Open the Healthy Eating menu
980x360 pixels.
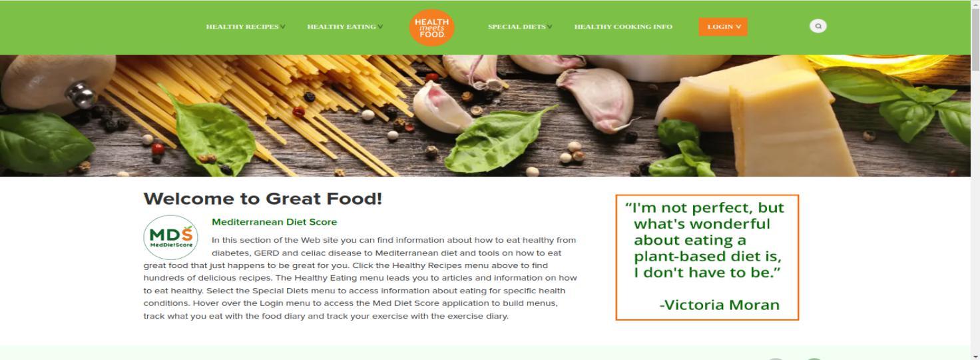[x=342, y=27]
